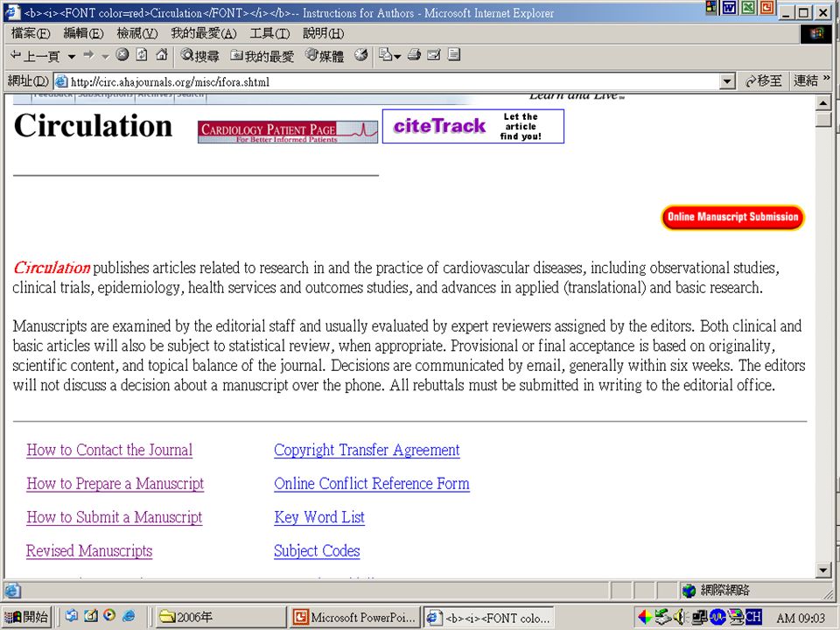Viewport: 840px width, 630px height.
Task: Open the 檢視(V) menu
Action: point(137,34)
